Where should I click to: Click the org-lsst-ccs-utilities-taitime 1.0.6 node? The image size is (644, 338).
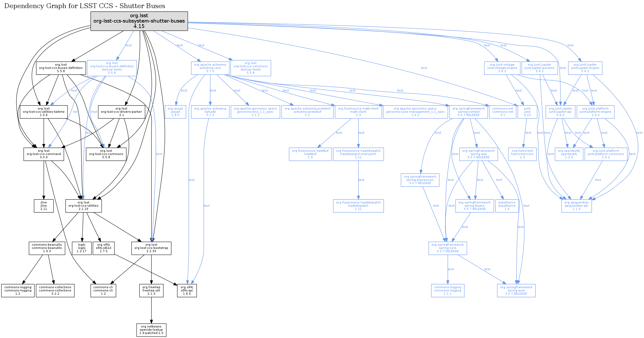point(44,112)
